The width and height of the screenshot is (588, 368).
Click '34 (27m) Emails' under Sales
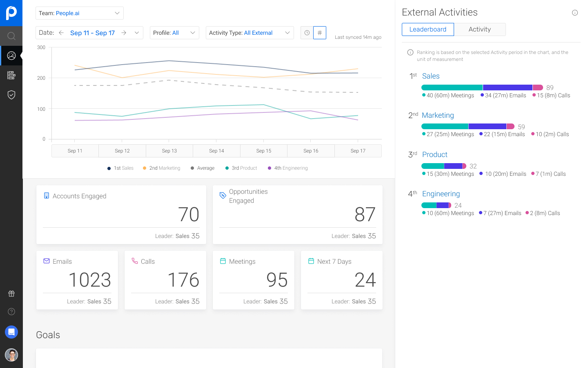[503, 95]
